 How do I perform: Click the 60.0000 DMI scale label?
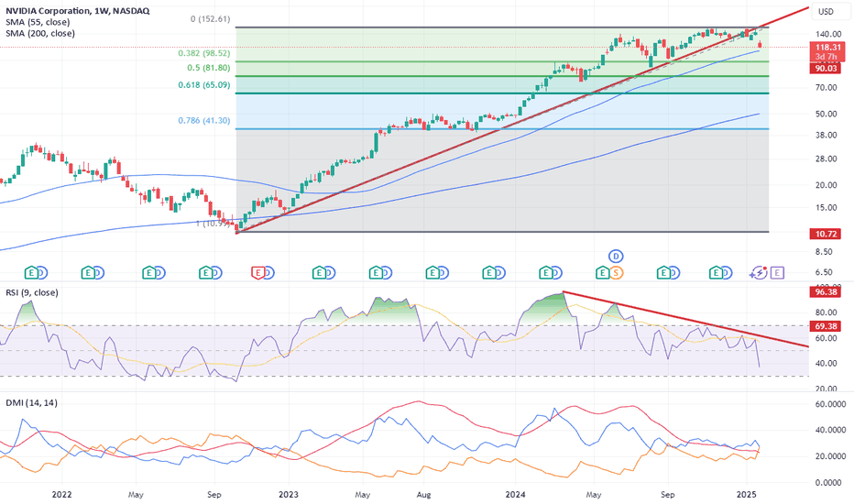pos(830,404)
